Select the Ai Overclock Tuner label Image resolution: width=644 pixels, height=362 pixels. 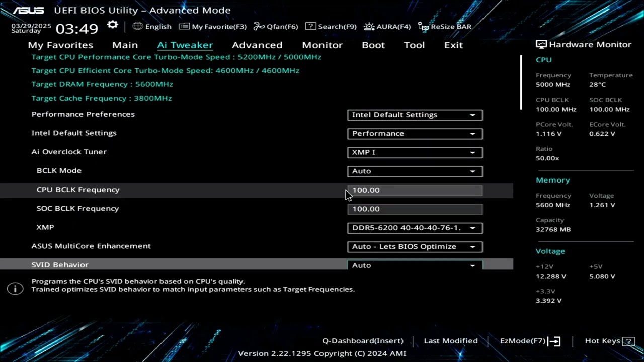[69, 152]
